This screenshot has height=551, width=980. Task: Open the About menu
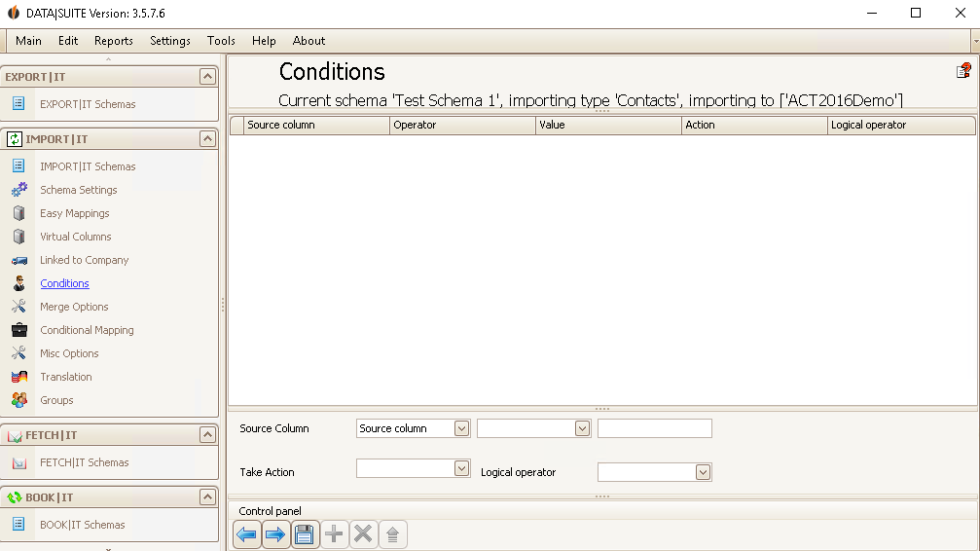pos(309,41)
